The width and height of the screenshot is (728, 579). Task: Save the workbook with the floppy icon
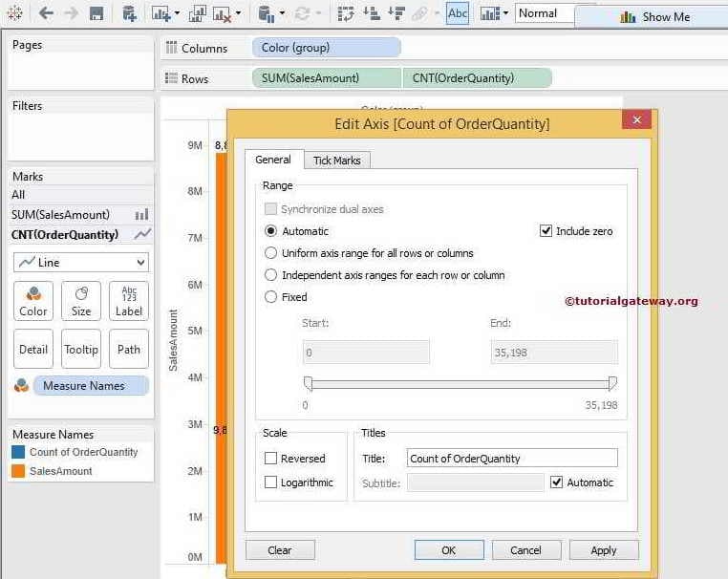(x=96, y=13)
